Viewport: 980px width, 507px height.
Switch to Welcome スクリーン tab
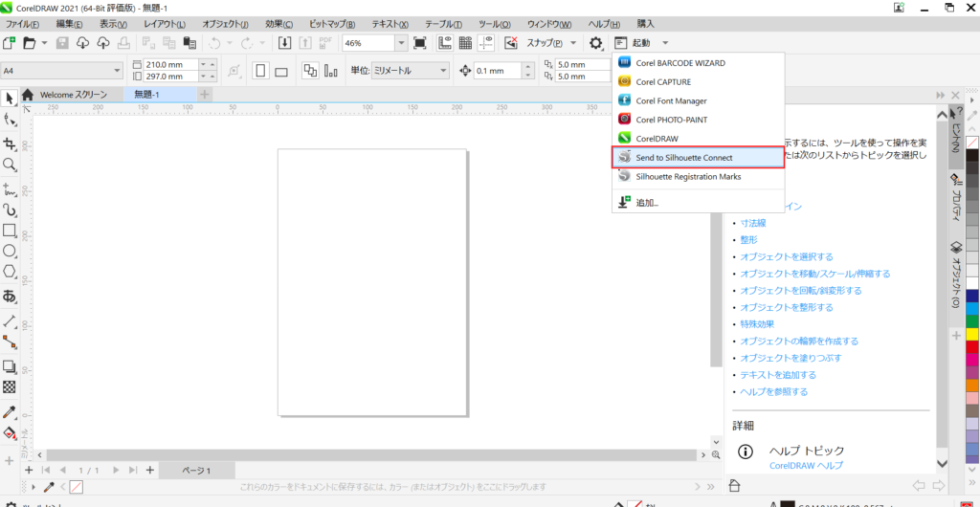(73, 95)
